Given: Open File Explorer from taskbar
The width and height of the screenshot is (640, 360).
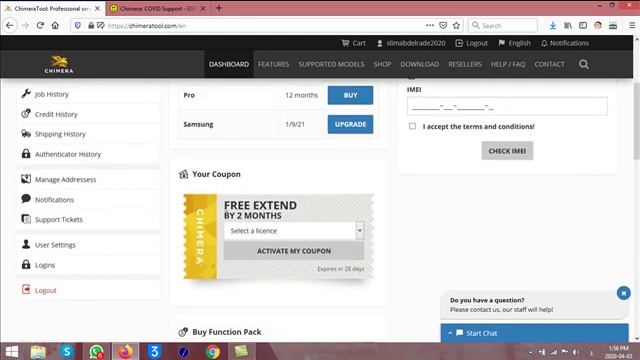Looking at the screenshot, I should click(x=38, y=351).
